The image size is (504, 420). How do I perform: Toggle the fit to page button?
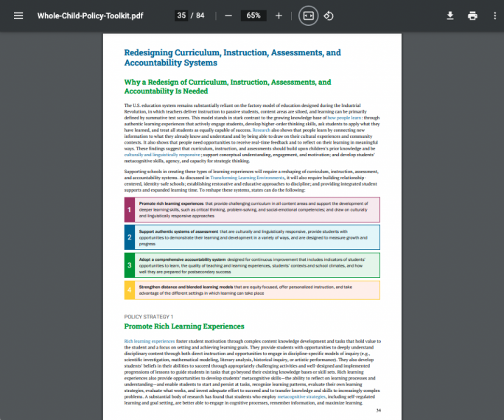pyautogui.click(x=309, y=15)
